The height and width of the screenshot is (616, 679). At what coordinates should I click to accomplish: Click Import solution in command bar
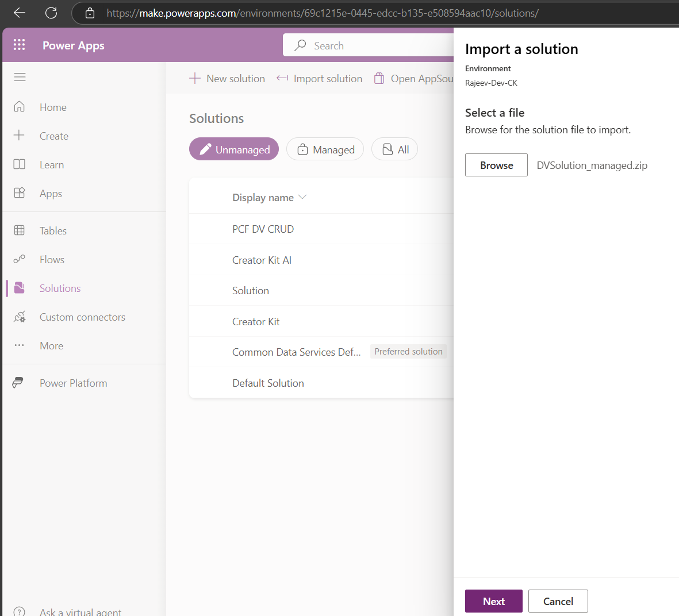pyautogui.click(x=320, y=78)
